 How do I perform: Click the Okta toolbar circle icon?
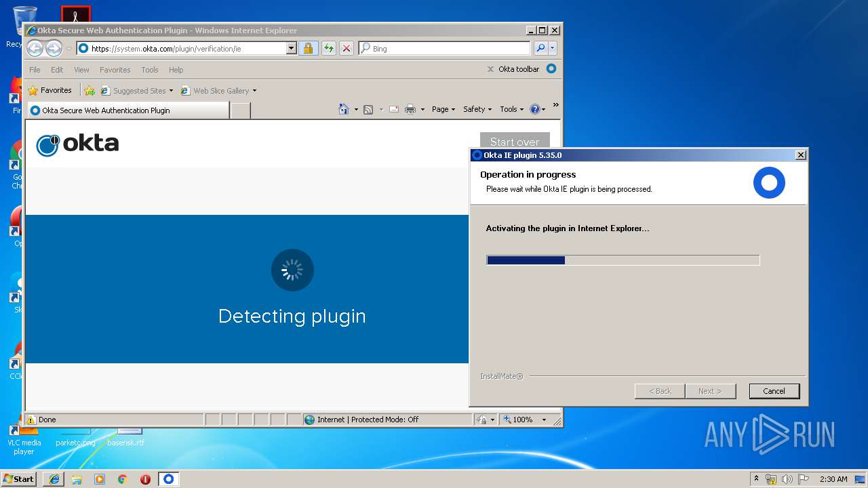551,68
